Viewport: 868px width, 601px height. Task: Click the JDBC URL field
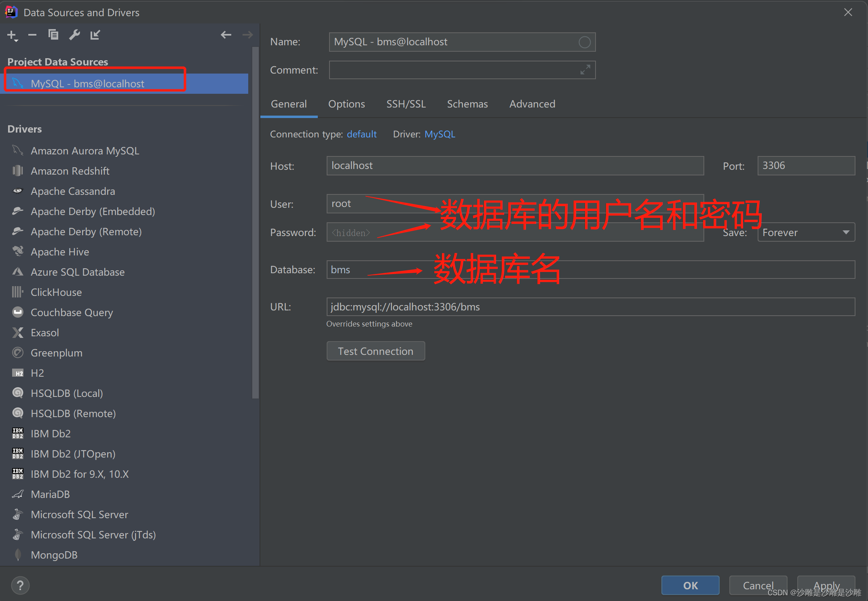click(591, 307)
